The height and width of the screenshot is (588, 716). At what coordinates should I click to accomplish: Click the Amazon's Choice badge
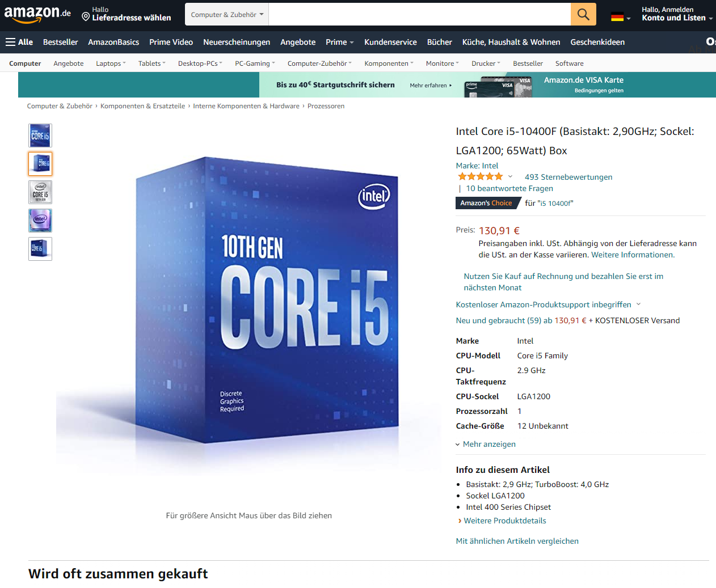coord(488,203)
